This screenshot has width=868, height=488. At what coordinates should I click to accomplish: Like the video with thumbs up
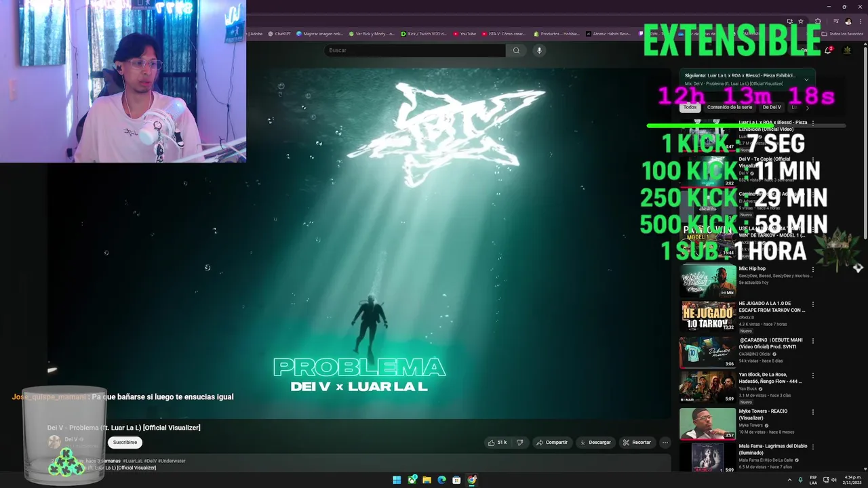click(497, 443)
